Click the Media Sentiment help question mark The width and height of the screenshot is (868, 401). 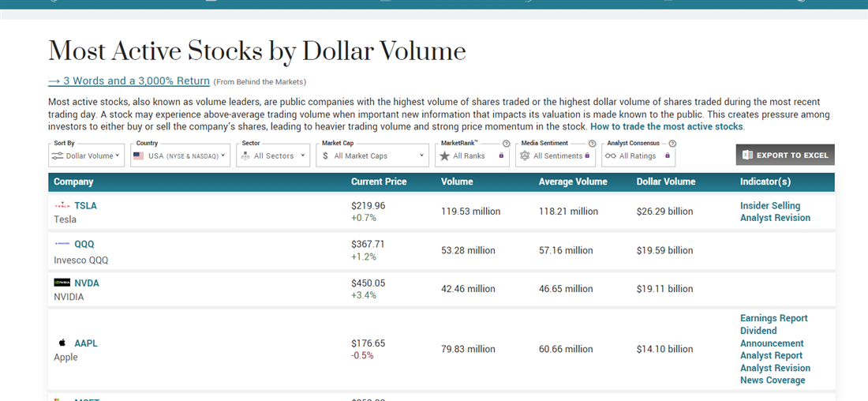[x=592, y=144]
